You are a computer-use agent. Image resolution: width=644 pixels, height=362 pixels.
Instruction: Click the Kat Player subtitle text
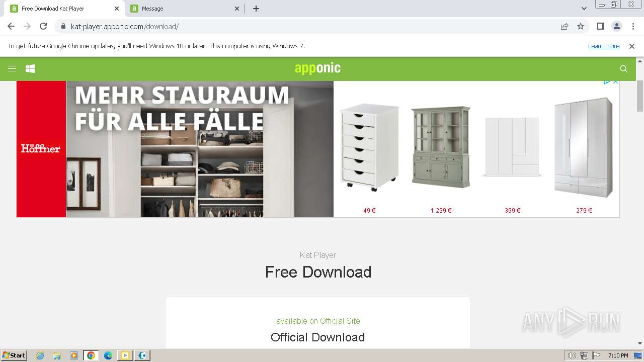pyautogui.click(x=318, y=255)
